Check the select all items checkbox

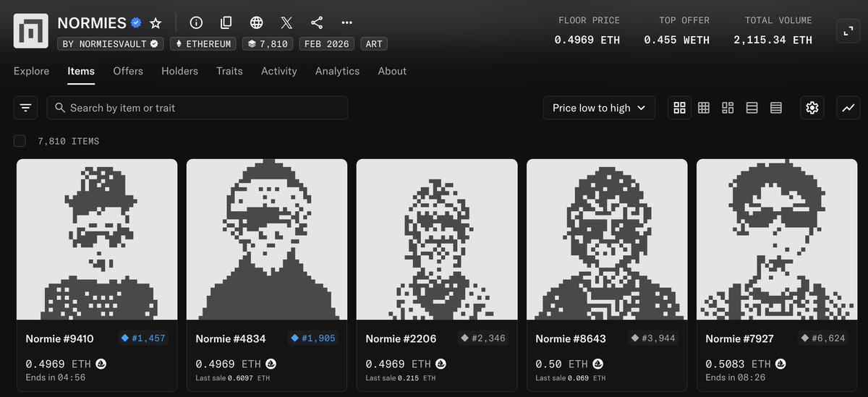20,141
